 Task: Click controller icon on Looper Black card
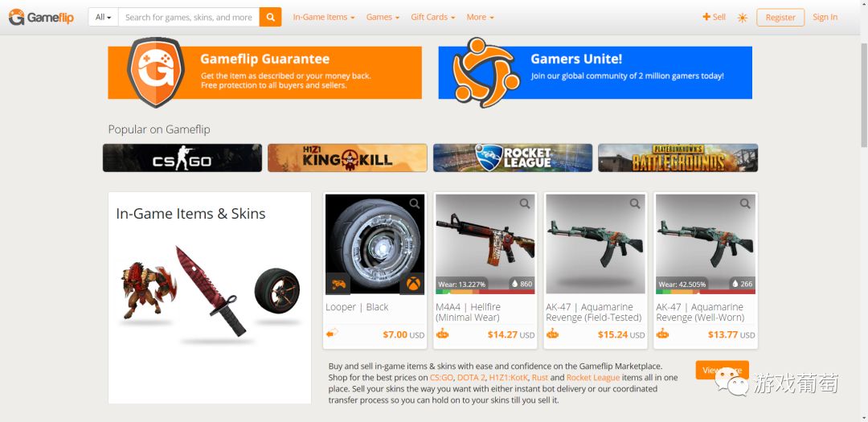point(338,284)
